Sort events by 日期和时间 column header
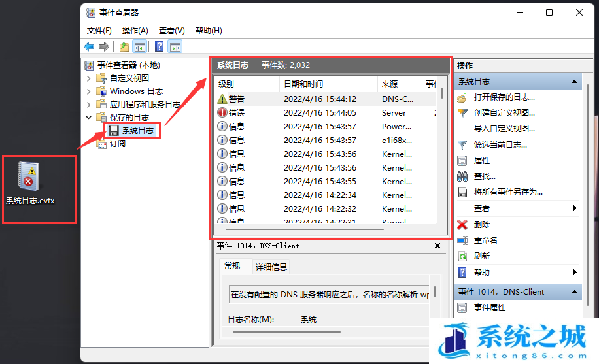The image size is (599, 364). 303,84
